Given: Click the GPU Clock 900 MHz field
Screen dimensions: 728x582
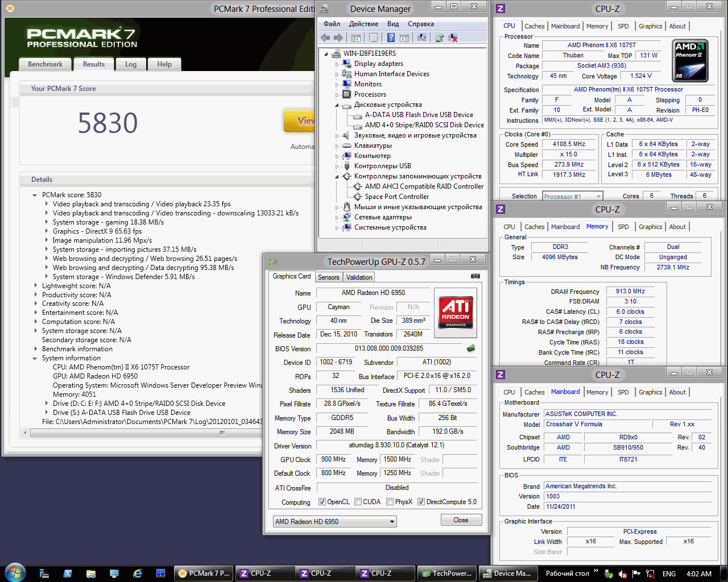Looking at the screenshot, I should [x=333, y=459].
